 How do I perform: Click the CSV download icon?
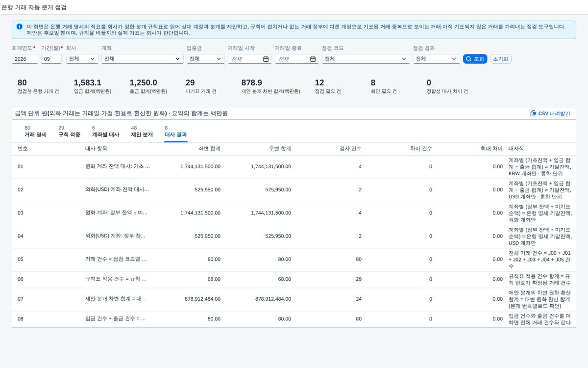pos(533,113)
